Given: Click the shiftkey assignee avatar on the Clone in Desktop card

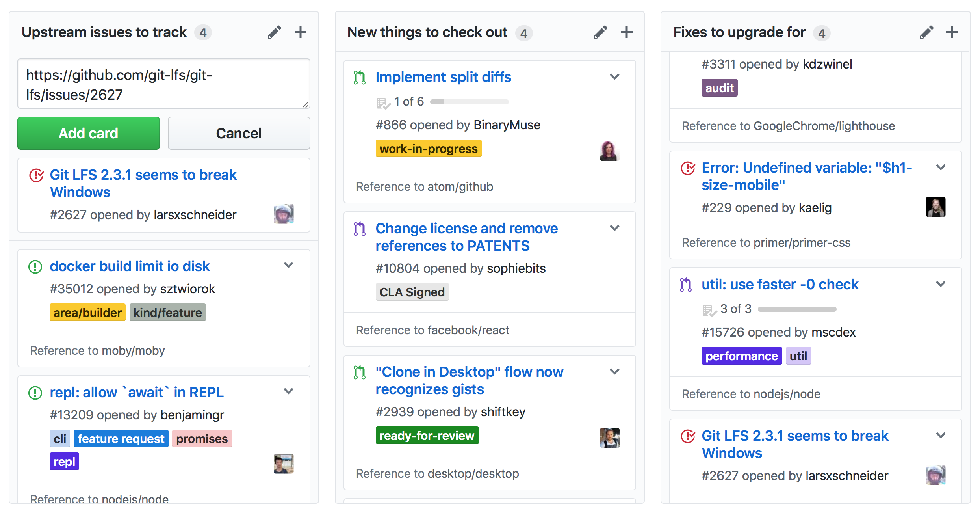Looking at the screenshot, I should [609, 438].
